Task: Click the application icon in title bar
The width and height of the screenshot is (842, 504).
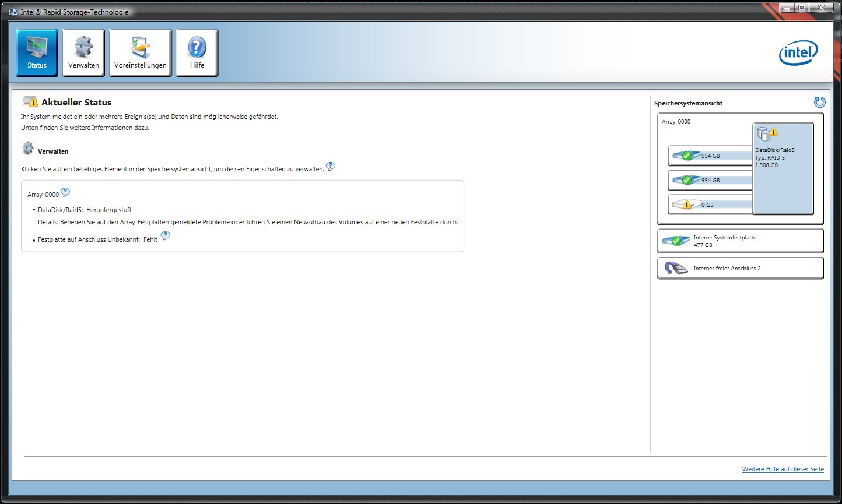Action: (13, 12)
